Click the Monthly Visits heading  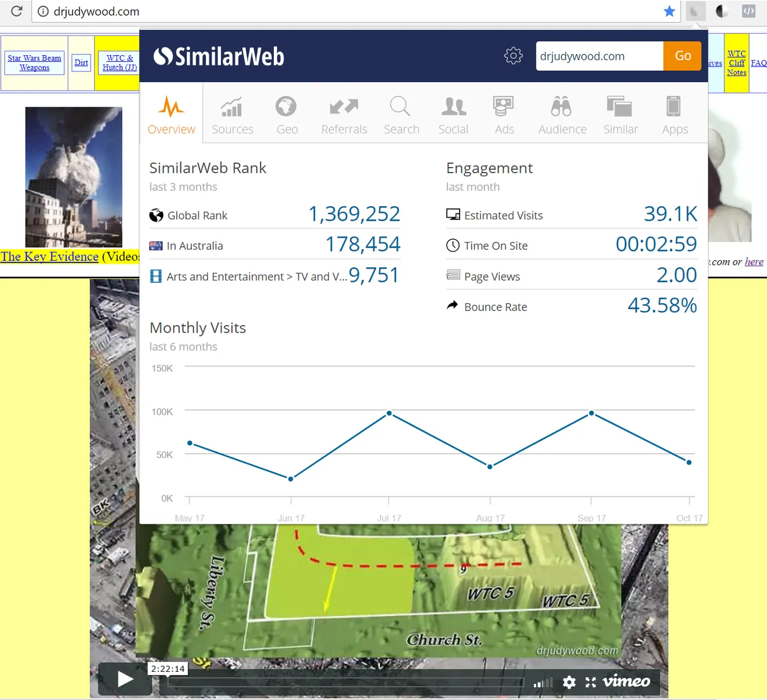[x=198, y=328]
